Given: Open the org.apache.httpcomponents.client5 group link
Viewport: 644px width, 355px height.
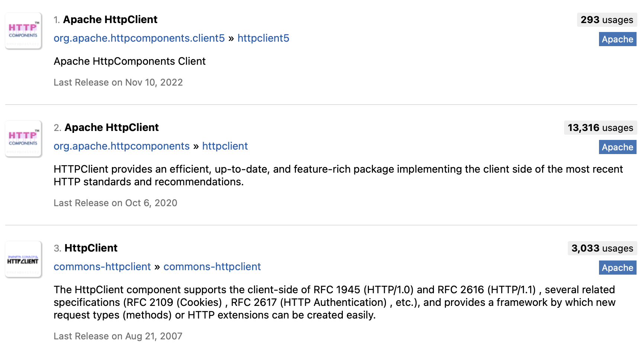Looking at the screenshot, I should pyautogui.click(x=139, y=38).
